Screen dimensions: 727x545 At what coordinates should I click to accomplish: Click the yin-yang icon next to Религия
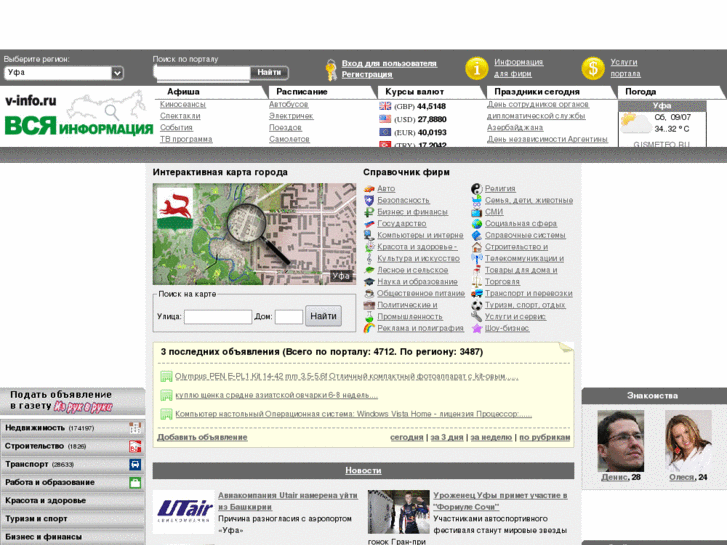click(x=477, y=188)
